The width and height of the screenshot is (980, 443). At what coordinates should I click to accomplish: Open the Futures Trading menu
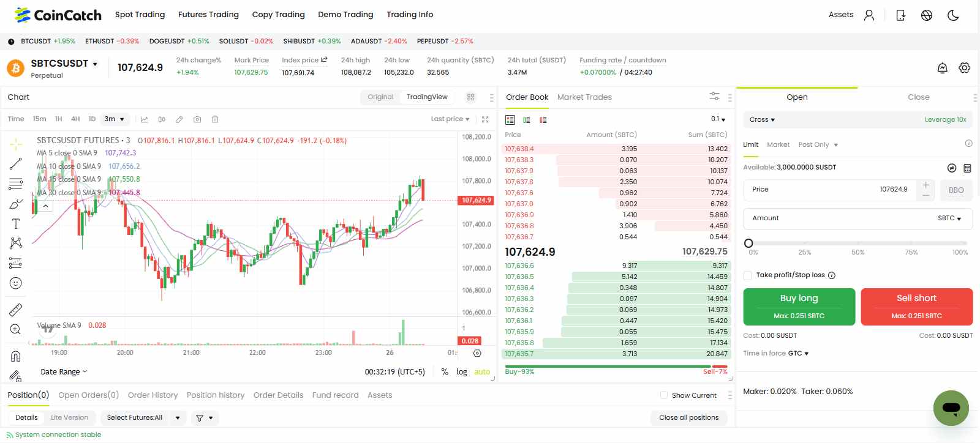click(208, 15)
